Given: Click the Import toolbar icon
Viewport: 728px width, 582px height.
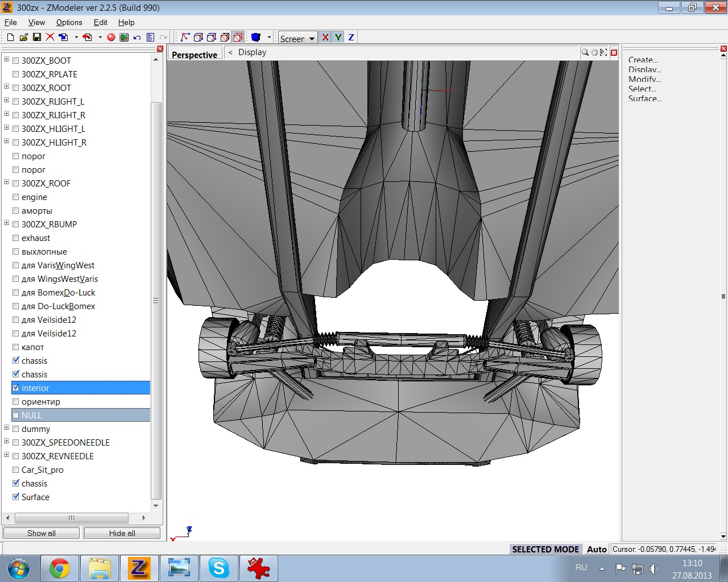Looking at the screenshot, I should 64,37.
